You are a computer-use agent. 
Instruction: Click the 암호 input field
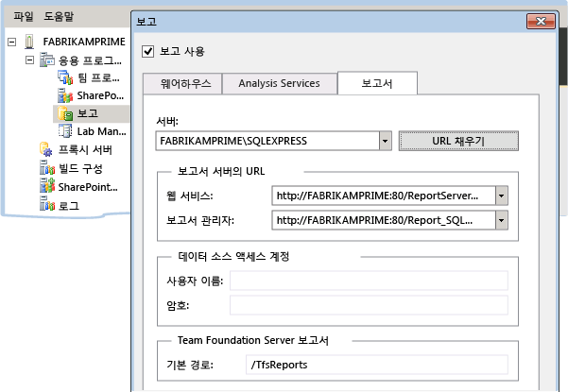(x=369, y=305)
